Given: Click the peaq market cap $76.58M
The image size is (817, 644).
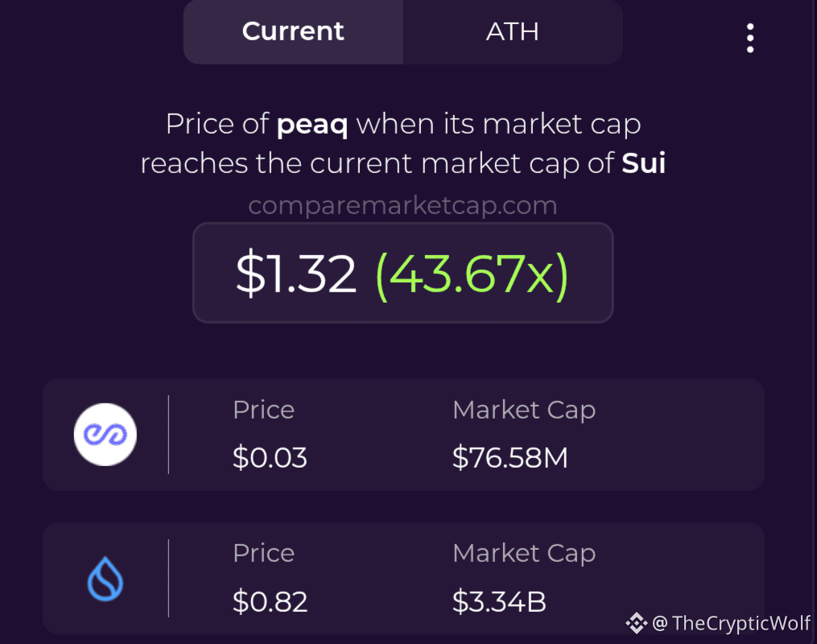Looking at the screenshot, I should coord(510,457).
